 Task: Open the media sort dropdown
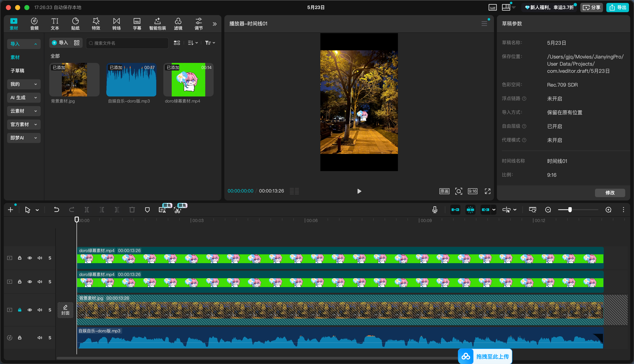[193, 43]
